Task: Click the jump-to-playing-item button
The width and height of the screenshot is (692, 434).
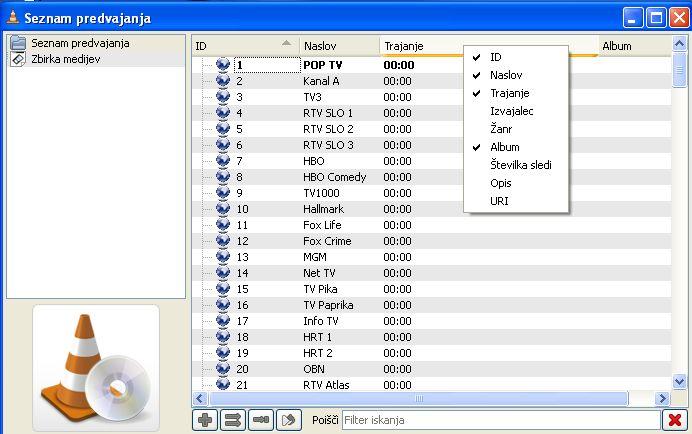Action: (x=288, y=420)
